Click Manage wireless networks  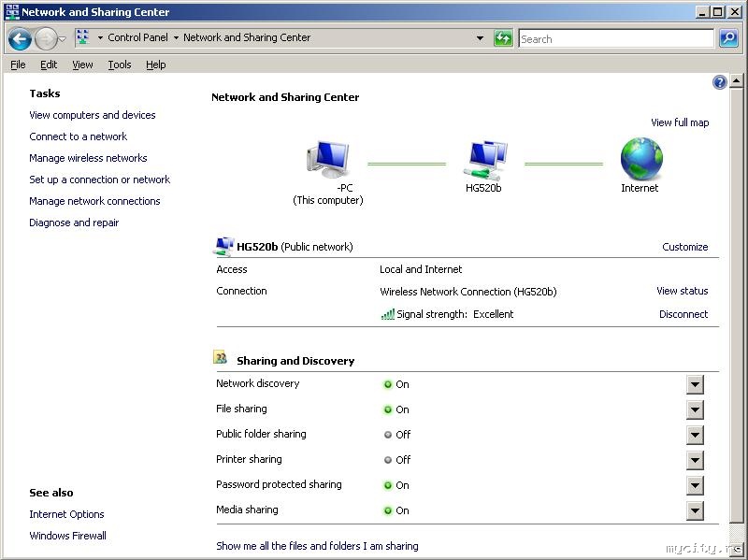(x=88, y=158)
